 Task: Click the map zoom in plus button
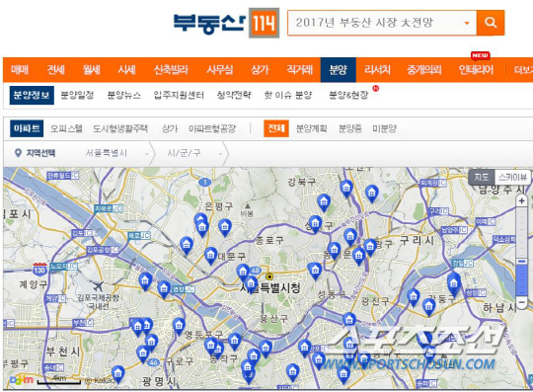pyautogui.click(x=521, y=200)
